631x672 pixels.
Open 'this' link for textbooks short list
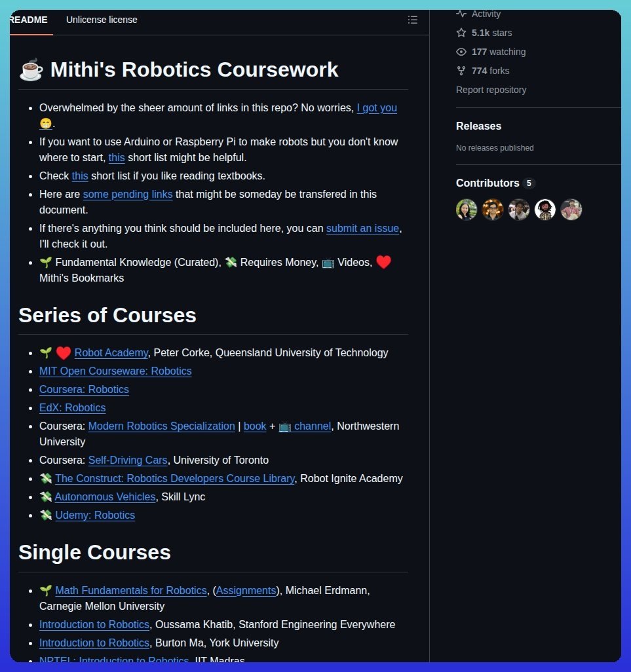[x=80, y=176]
